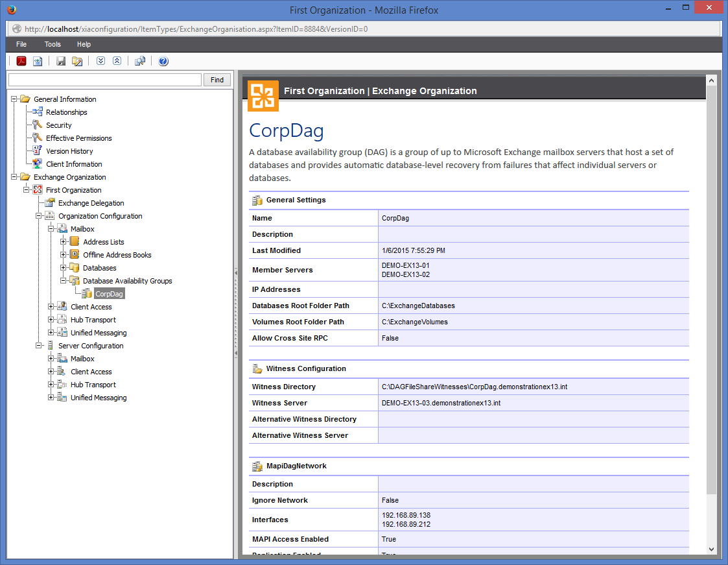The image size is (728, 565).
Task: Click the Exchange Delegation icon
Action: click(x=50, y=203)
